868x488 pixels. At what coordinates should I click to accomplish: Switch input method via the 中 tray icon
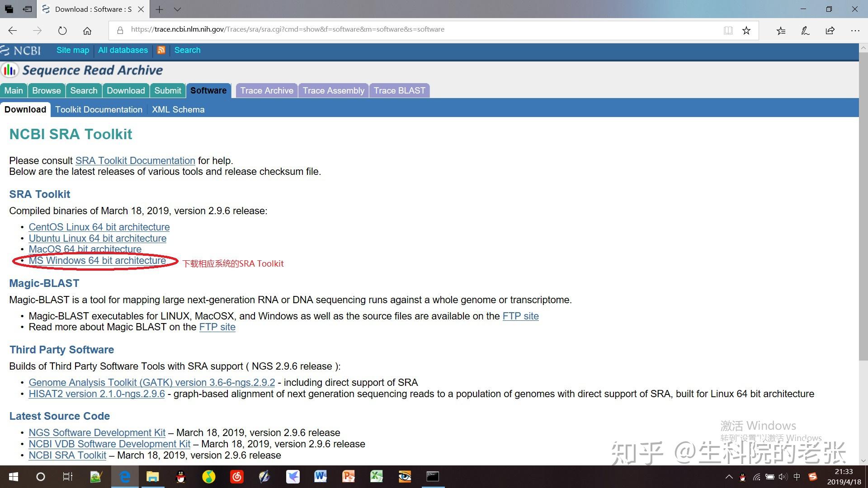click(797, 477)
